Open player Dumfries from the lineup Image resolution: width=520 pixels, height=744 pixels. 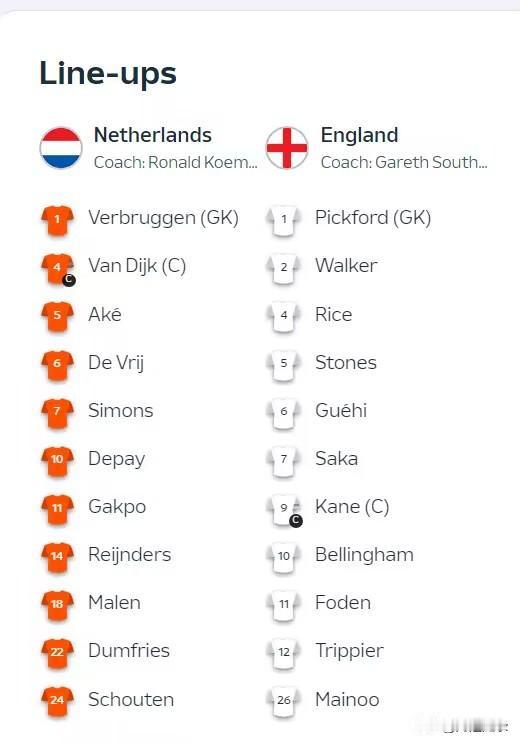pos(129,651)
